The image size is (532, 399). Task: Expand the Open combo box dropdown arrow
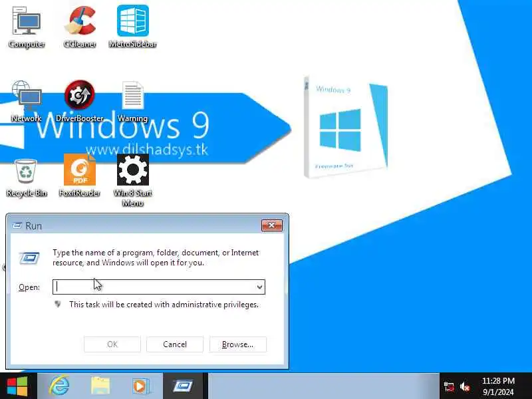click(x=259, y=287)
